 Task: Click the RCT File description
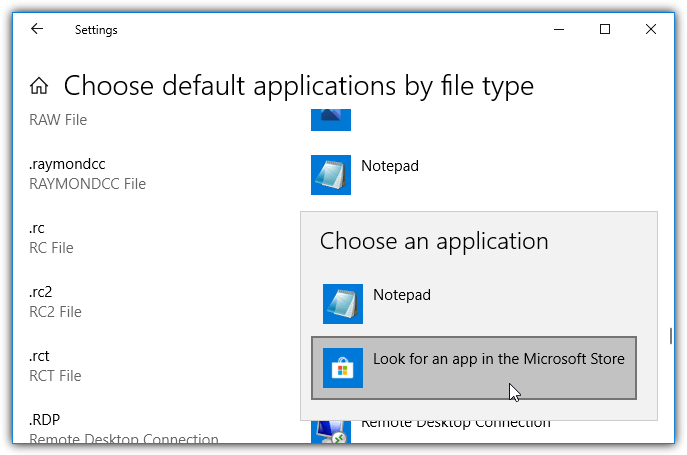[55, 376]
